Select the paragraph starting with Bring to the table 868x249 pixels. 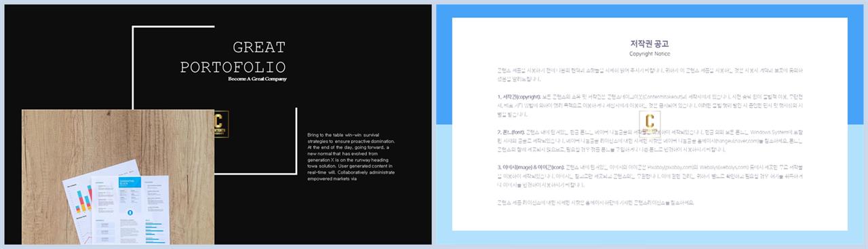click(351, 157)
